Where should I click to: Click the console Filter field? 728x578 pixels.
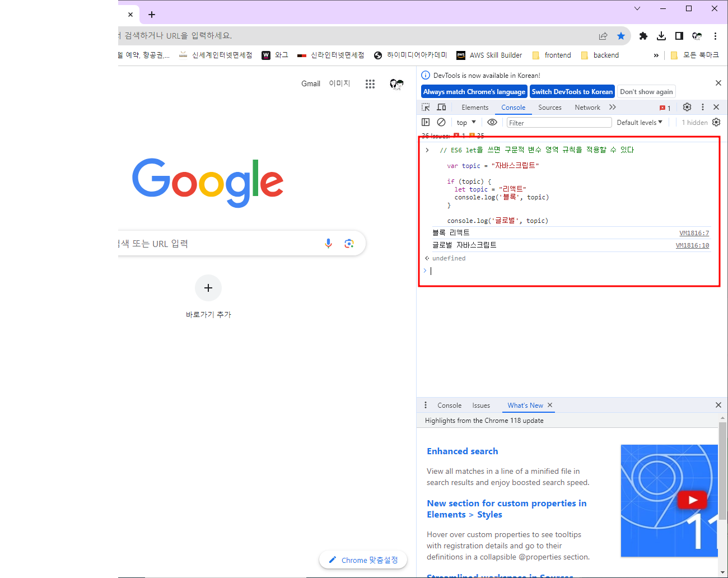click(559, 123)
